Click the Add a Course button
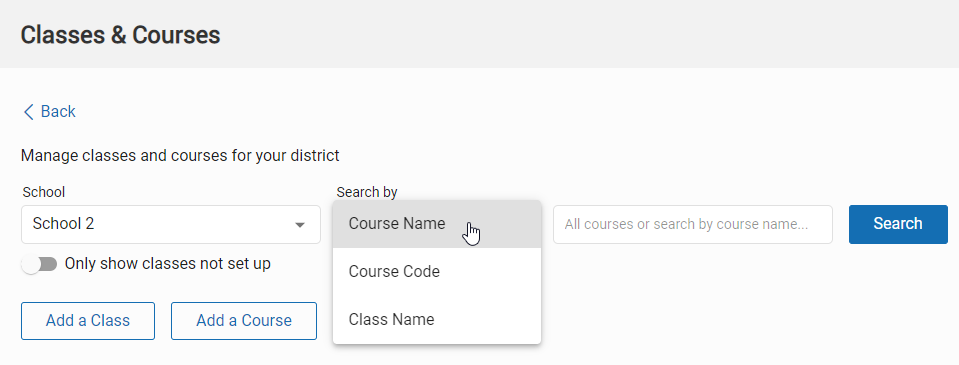 [x=244, y=321]
